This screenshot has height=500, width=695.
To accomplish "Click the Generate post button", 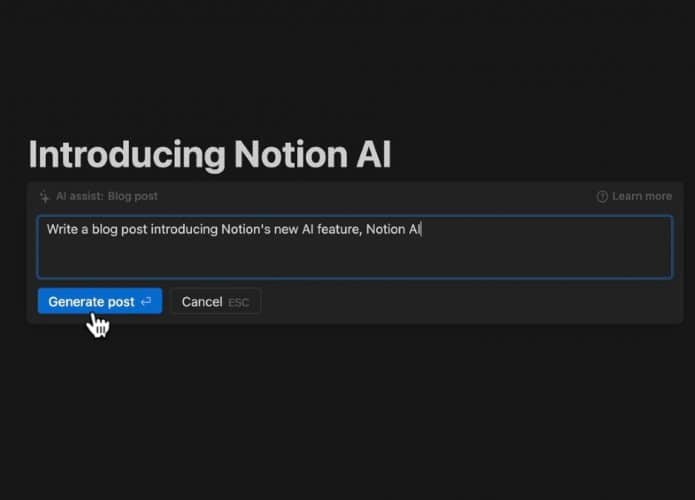I will (100, 301).
